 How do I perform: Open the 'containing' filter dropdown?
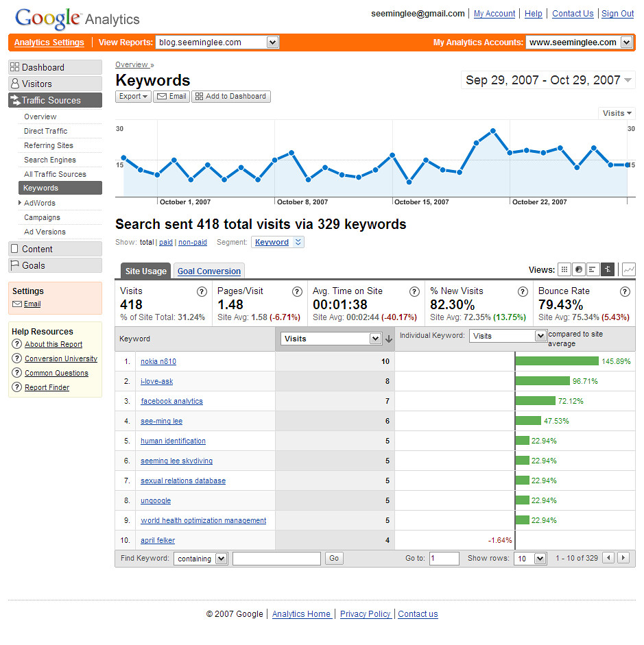tap(201, 559)
